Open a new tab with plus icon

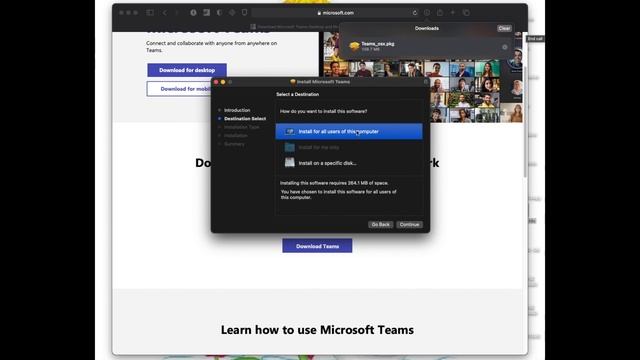tap(453, 13)
